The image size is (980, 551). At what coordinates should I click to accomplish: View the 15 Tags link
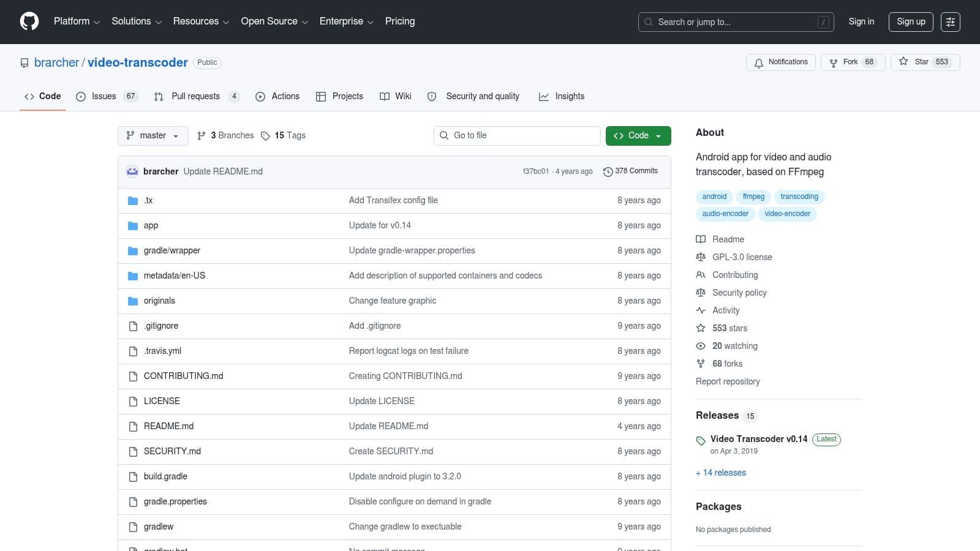click(x=283, y=136)
